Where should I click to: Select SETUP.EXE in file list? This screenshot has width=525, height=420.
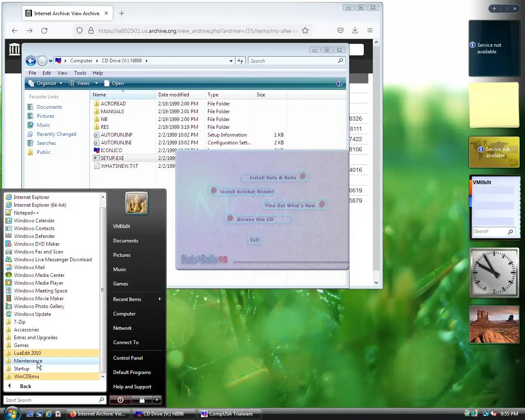tap(112, 158)
